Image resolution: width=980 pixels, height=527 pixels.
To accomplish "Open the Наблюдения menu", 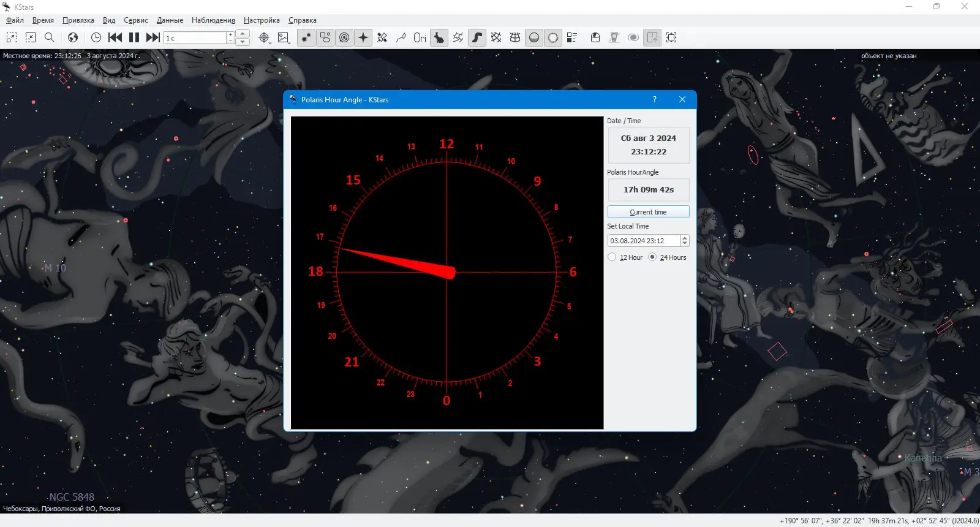I will [x=213, y=20].
